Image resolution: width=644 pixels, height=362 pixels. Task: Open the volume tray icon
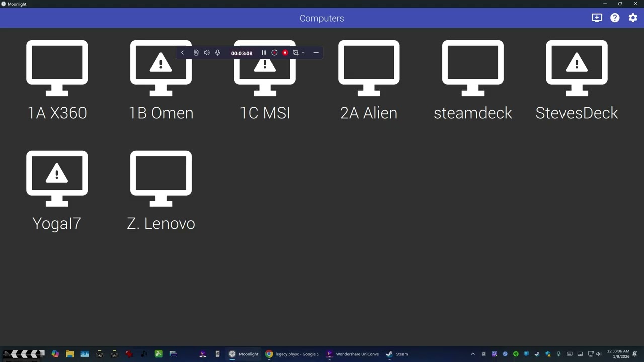pos(598,354)
